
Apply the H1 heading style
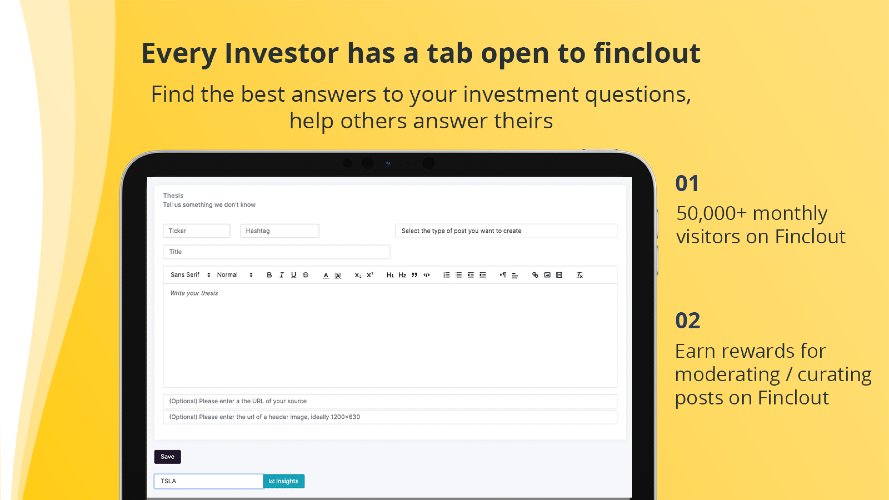point(390,275)
